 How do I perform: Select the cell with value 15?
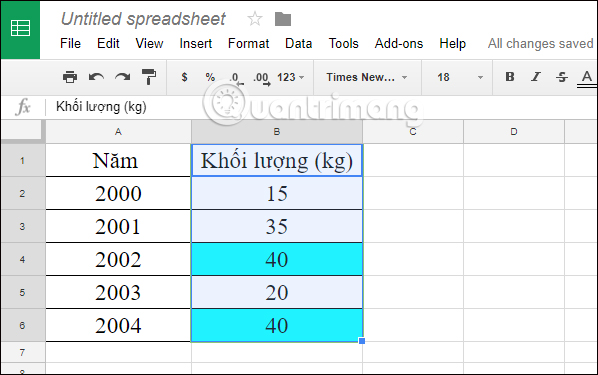[x=277, y=193]
